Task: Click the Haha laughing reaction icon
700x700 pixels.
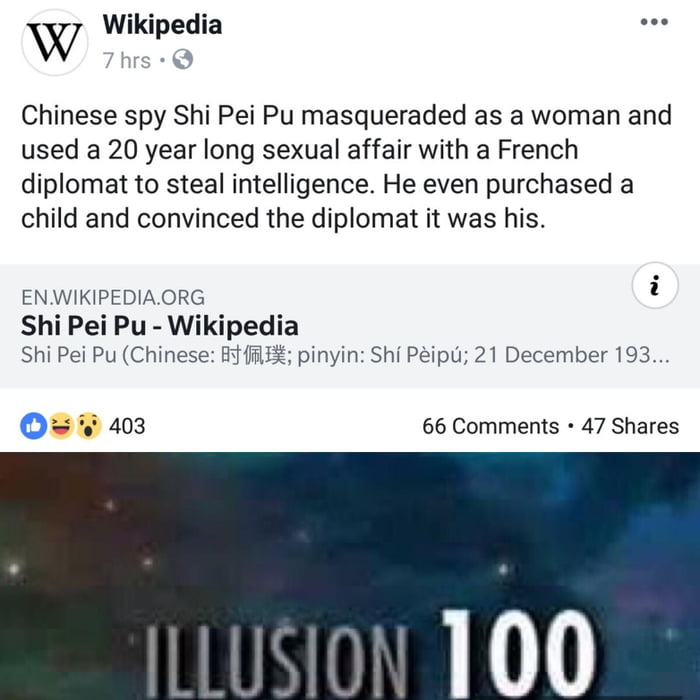Action: [61, 426]
